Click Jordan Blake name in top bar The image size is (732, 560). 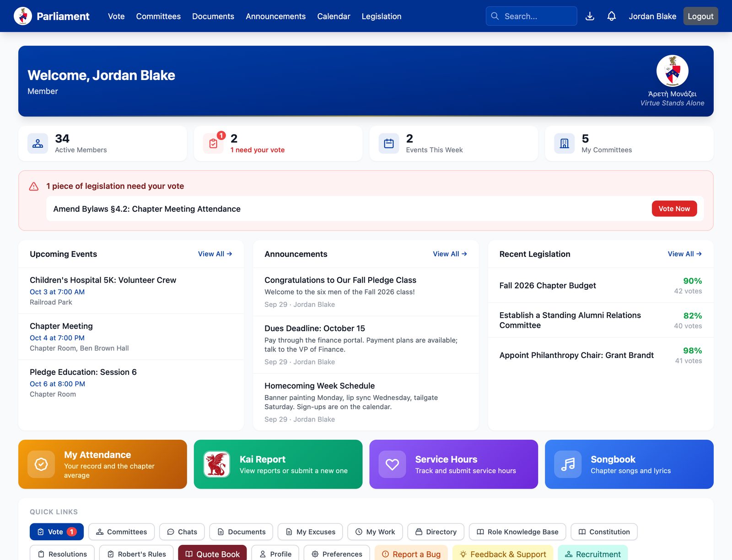point(652,16)
